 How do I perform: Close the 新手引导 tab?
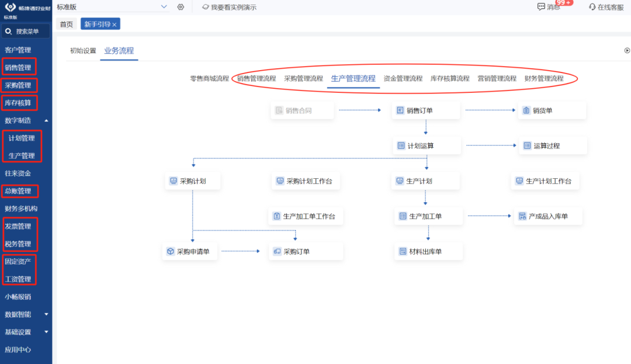click(x=115, y=25)
